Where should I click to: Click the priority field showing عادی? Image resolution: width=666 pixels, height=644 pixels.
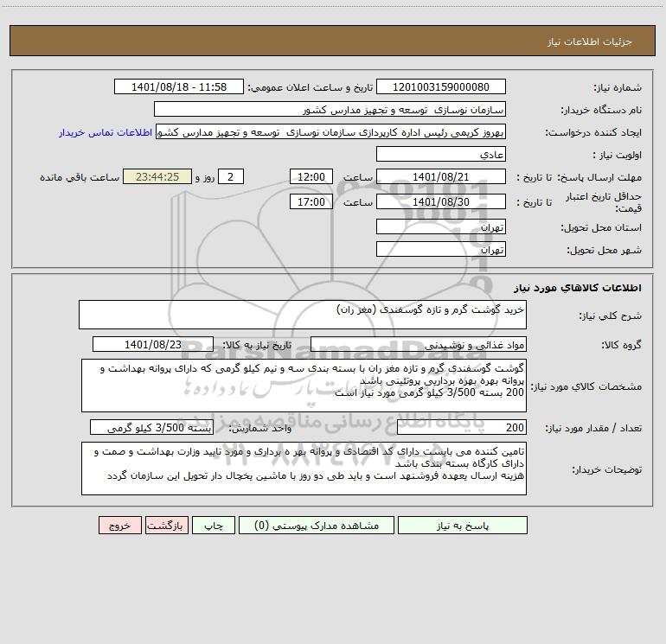pos(441,154)
